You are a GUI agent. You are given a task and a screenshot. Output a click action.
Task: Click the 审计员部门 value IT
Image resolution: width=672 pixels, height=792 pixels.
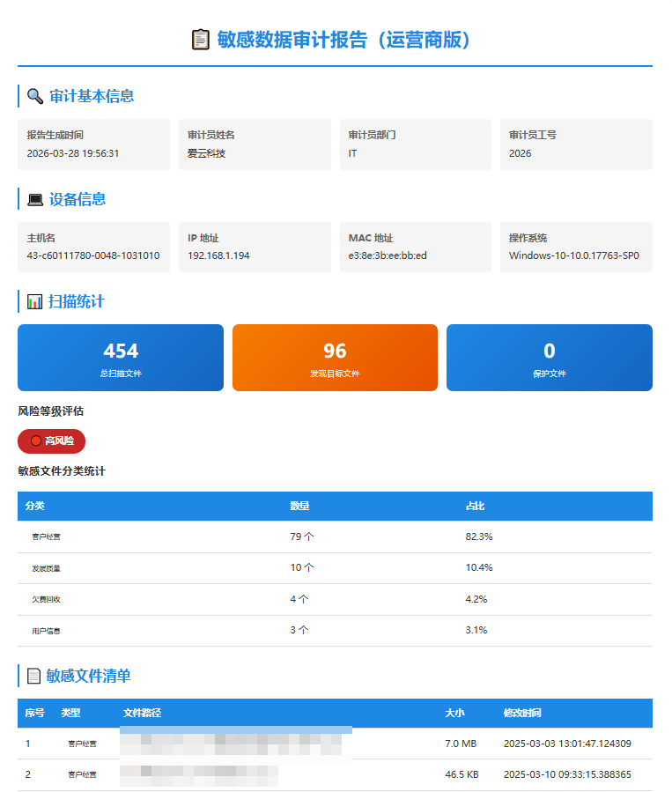click(352, 153)
